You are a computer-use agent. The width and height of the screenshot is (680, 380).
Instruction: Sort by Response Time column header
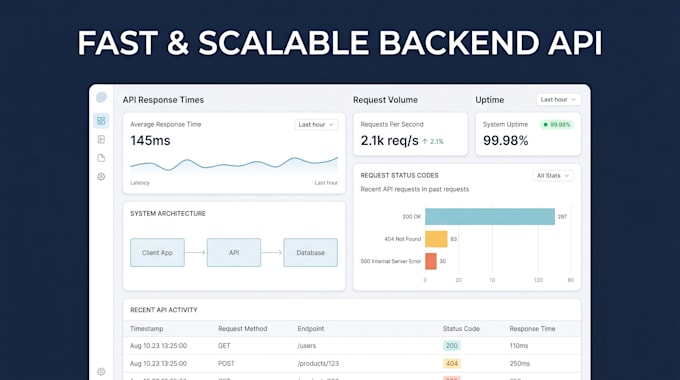[532, 329]
